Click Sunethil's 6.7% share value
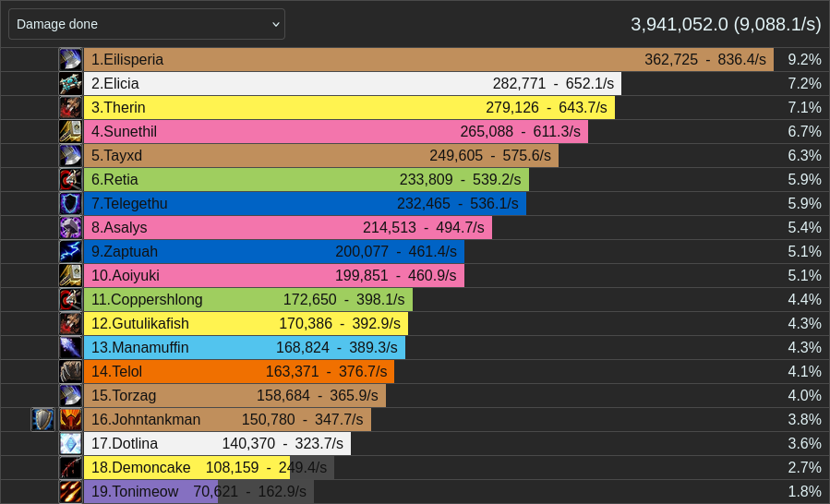 click(x=804, y=131)
